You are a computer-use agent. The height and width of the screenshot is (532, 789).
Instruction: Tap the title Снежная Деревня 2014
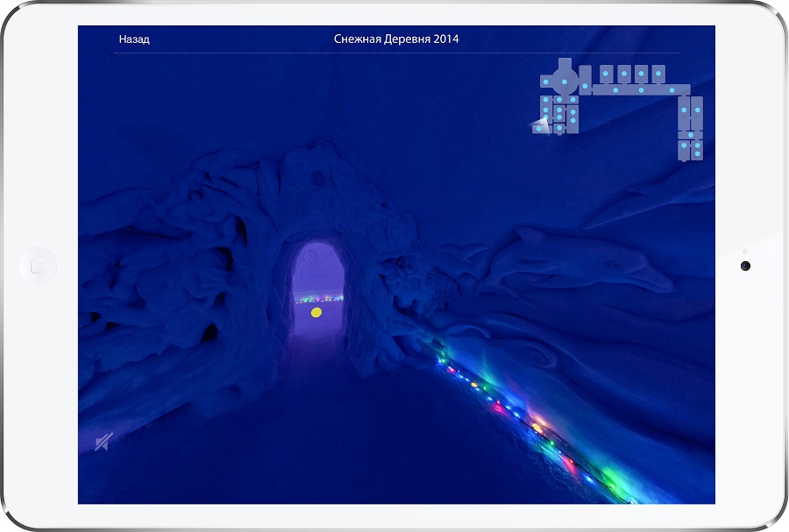click(x=396, y=39)
